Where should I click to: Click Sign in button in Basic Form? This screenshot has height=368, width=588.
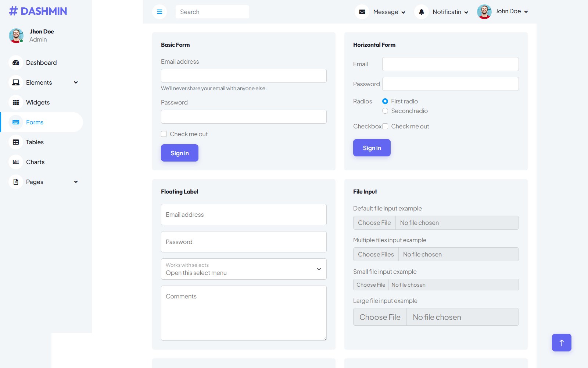point(180,153)
